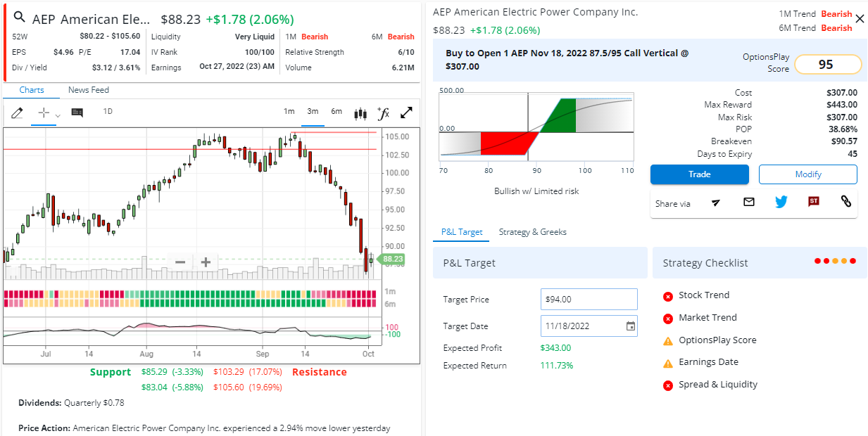
Task: Click the OptionsPlay Score warning icon
Action: click(x=668, y=341)
